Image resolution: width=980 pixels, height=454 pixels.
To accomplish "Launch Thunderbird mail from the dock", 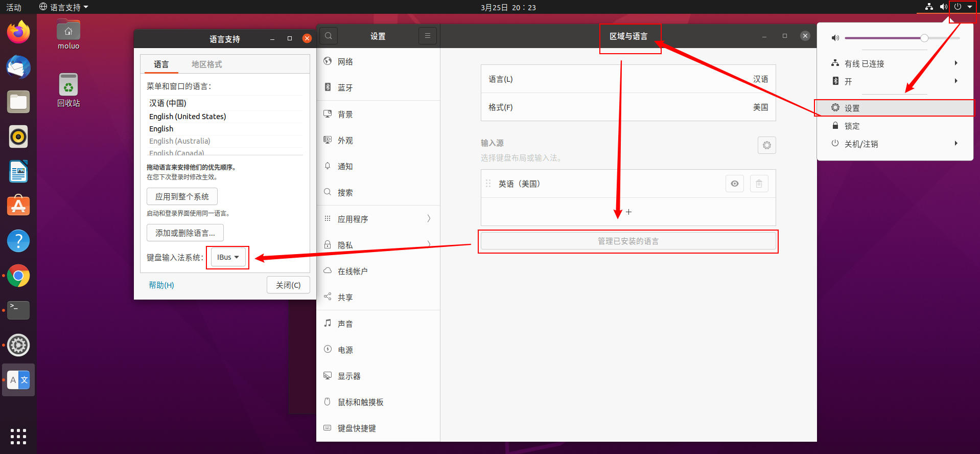I will point(18,67).
